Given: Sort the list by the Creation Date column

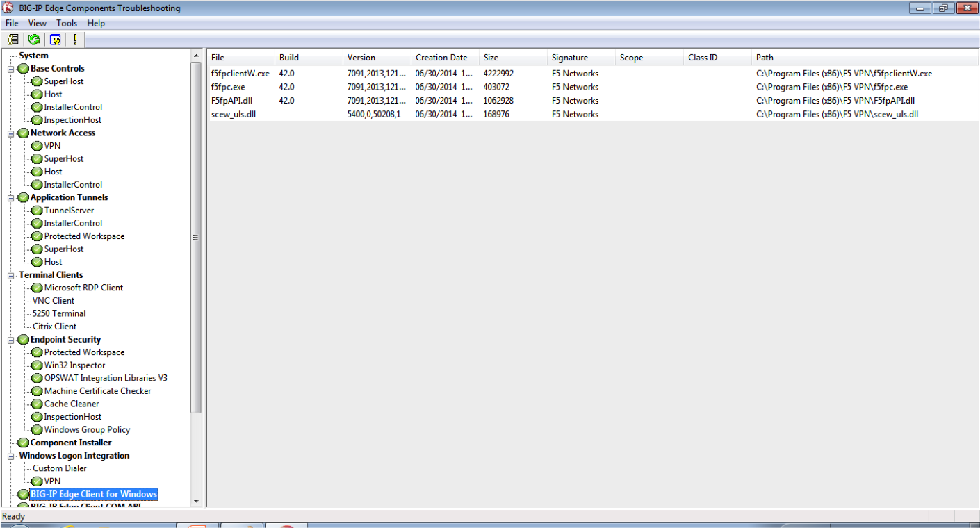Looking at the screenshot, I should (x=441, y=58).
